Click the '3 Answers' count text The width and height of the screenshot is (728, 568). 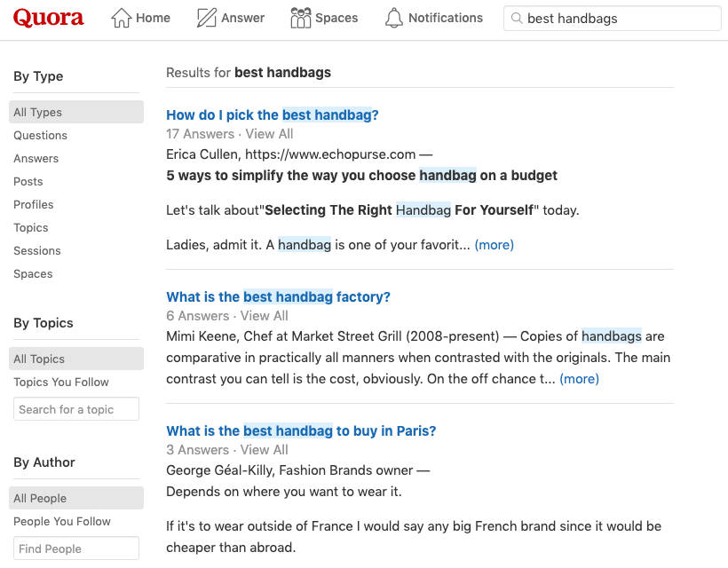198,450
